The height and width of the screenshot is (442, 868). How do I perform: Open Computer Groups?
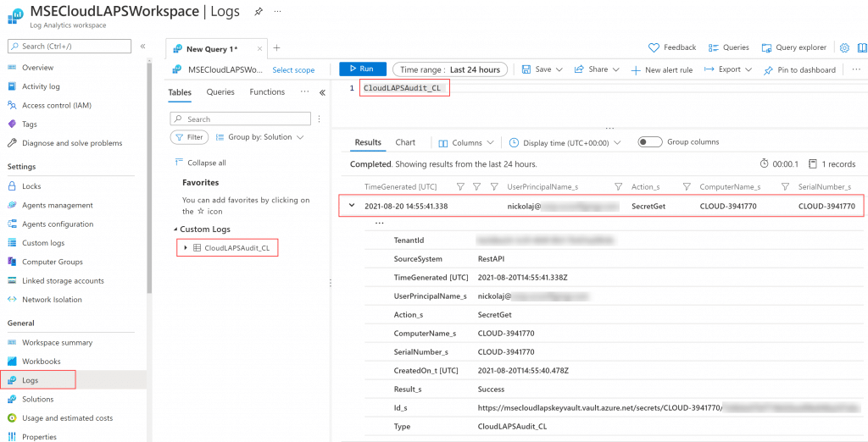point(52,262)
